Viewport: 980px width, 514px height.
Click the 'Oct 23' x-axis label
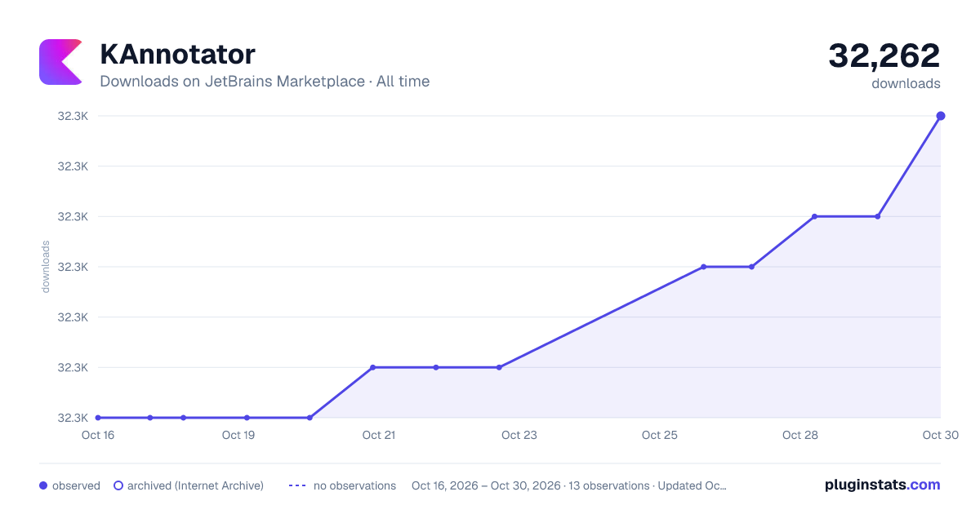519,435
